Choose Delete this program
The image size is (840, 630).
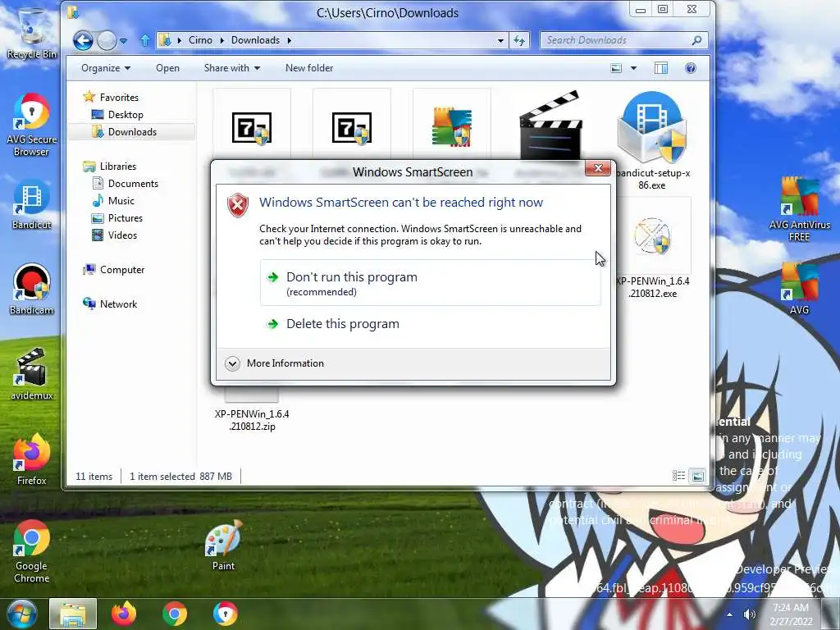(430, 324)
